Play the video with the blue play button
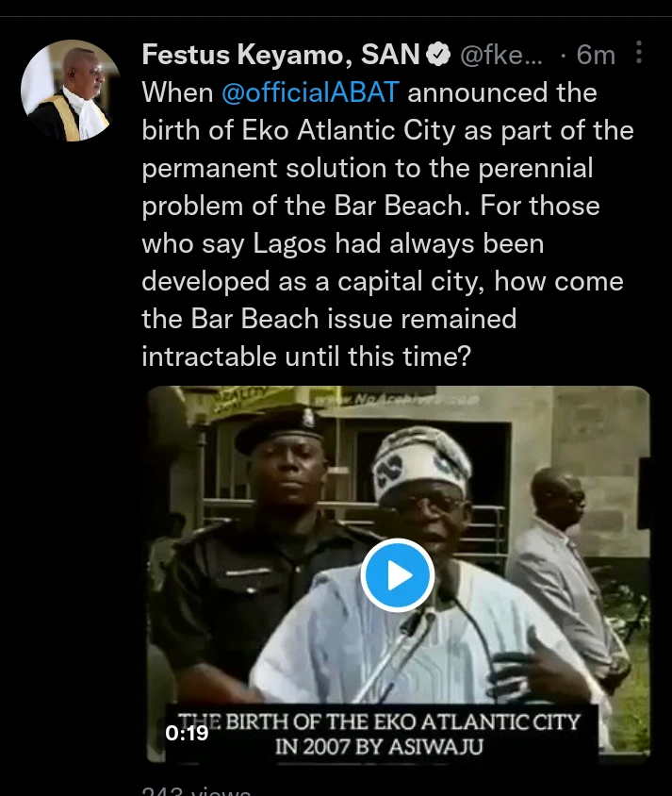The image size is (672, 796). pyautogui.click(x=398, y=574)
